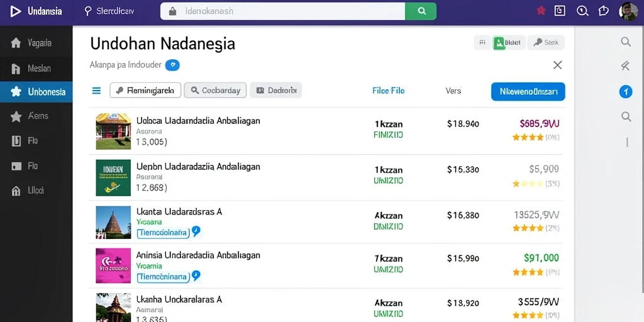The image size is (644, 322).
Task: Select the Vagaria home icon in the sidebar
Action: [x=16, y=43]
